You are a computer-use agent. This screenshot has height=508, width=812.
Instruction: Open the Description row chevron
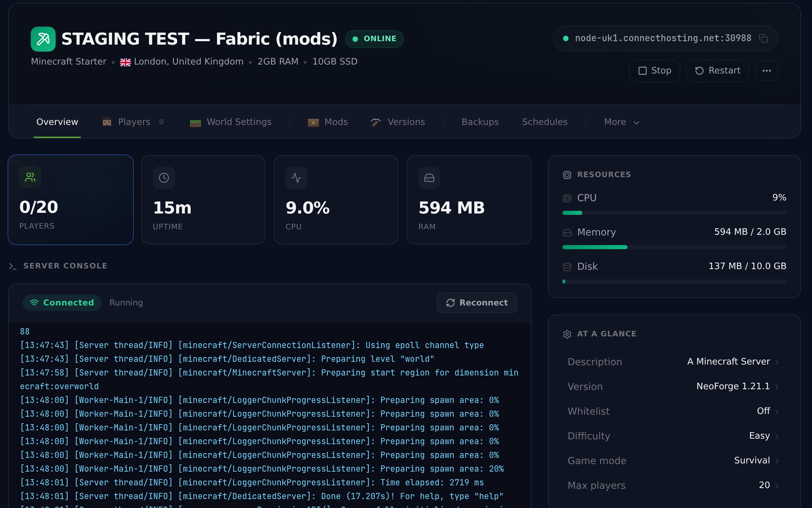777,362
